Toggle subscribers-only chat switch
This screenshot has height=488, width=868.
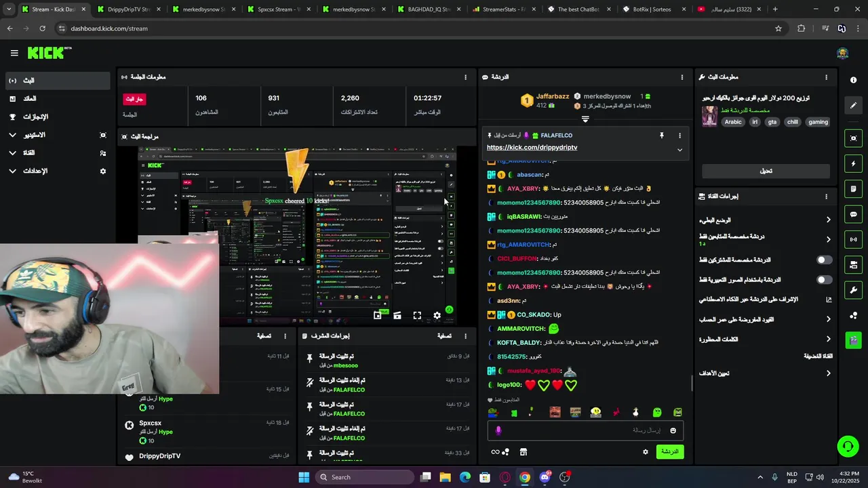pos(824,260)
